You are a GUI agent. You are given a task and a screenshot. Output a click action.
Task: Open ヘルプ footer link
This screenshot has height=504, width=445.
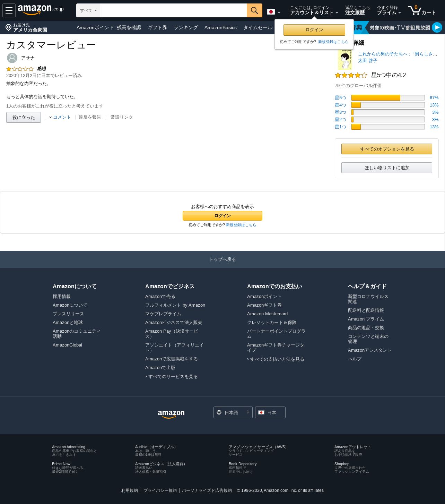point(355,359)
